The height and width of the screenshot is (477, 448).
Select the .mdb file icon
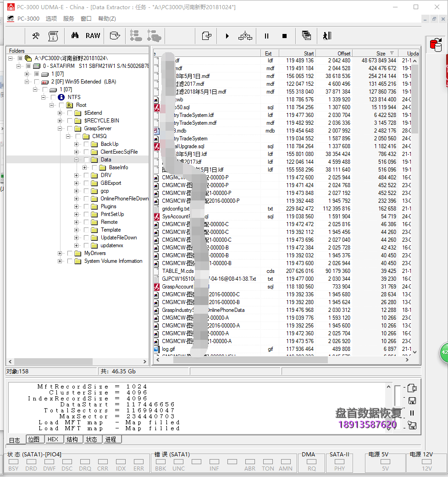(x=156, y=131)
